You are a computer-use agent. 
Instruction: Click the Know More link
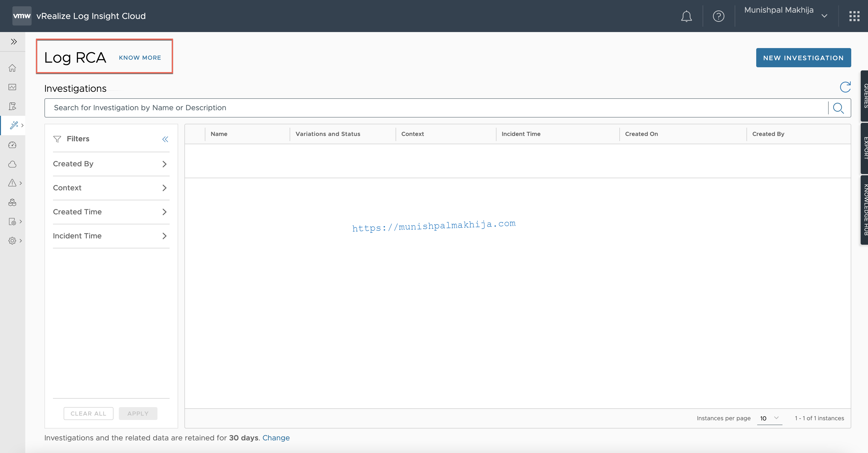coord(140,58)
